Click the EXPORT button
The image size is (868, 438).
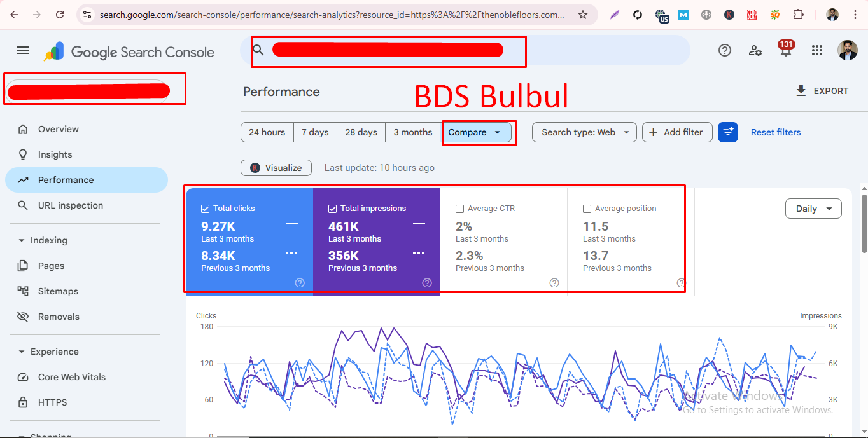click(822, 91)
